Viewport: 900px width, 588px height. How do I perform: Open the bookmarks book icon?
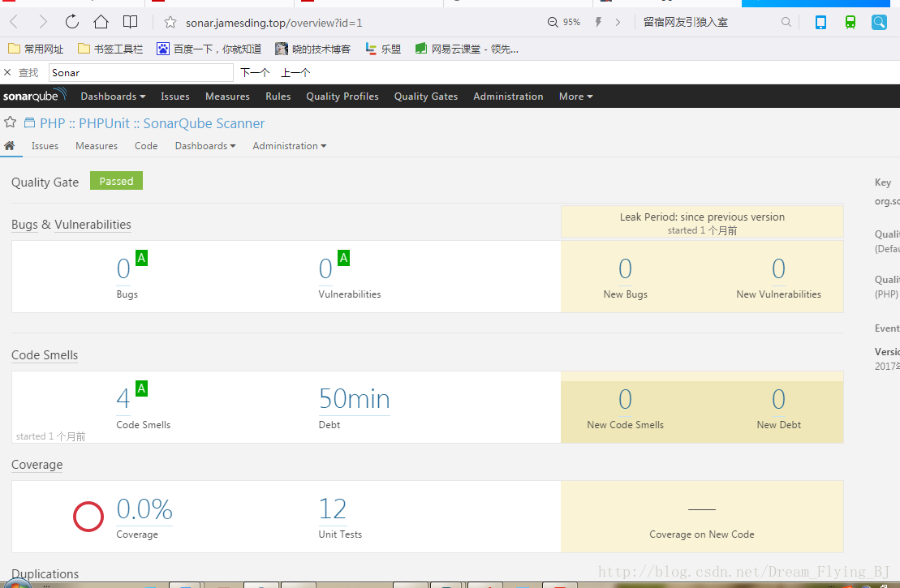point(130,22)
